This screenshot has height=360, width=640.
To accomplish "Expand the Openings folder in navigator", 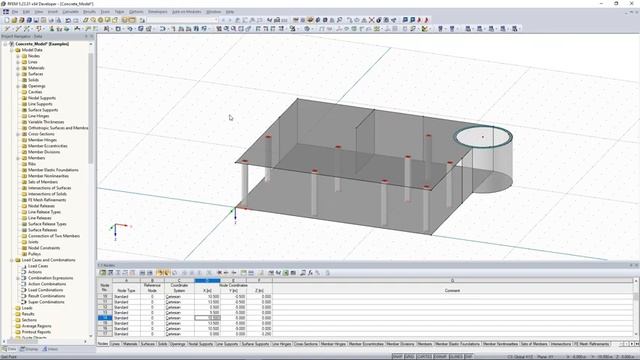I will 18,86.
